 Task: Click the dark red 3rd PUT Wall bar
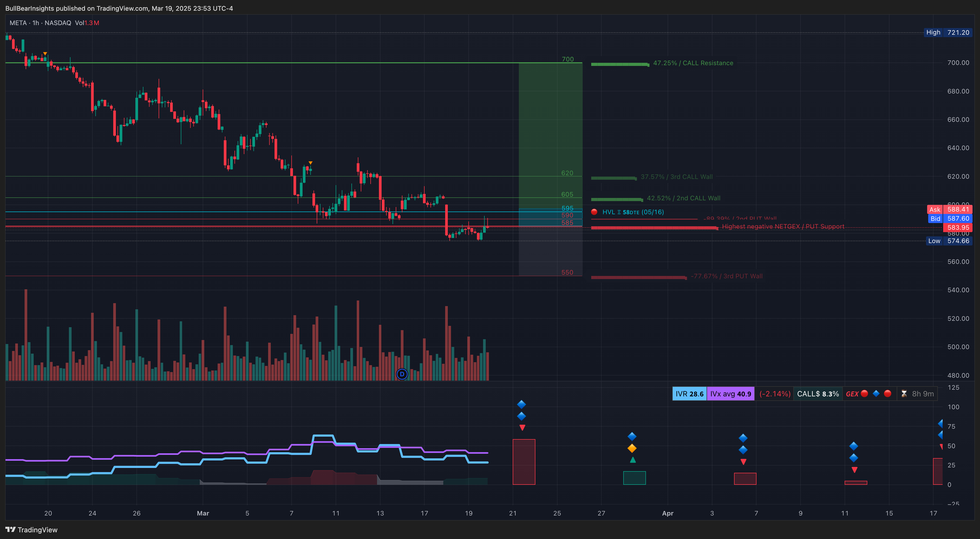coord(638,278)
